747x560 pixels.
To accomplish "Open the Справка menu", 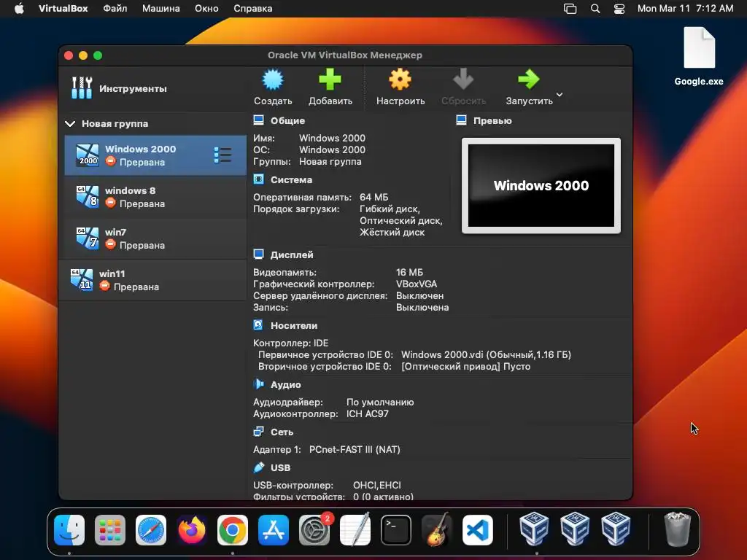I will click(x=253, y=9).
